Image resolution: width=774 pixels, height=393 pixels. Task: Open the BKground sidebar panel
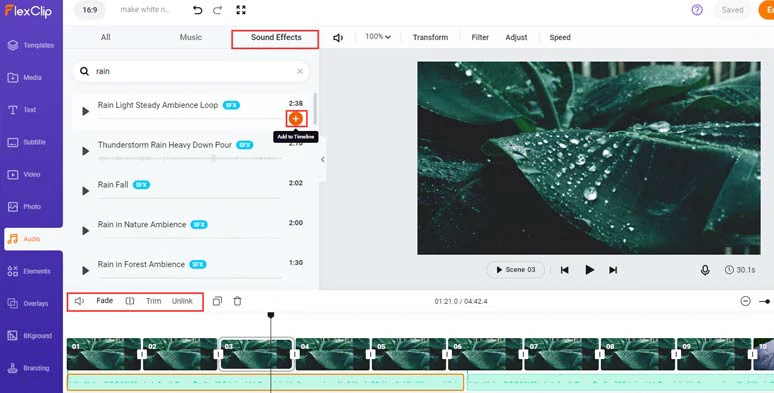pos(31,336)
